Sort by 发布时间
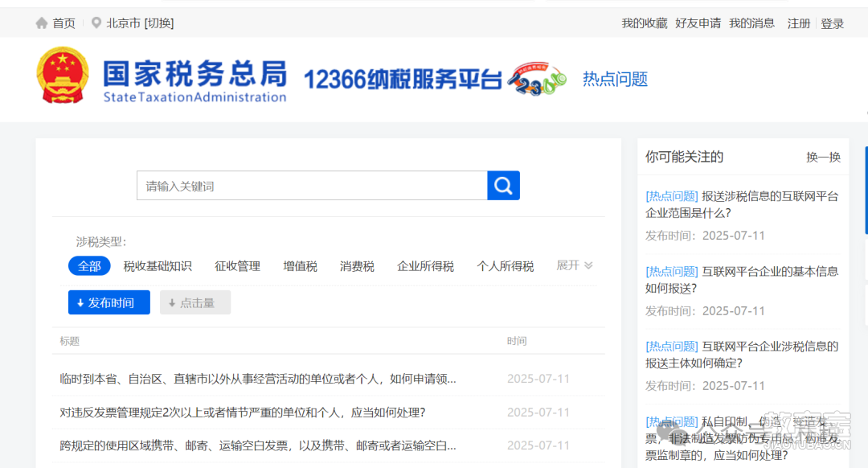 (x=109, y=302)
